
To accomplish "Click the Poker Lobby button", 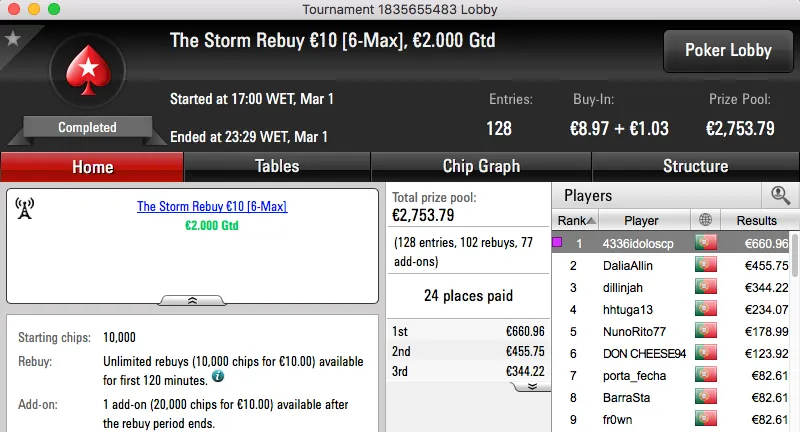I will [x=728, y=51].
